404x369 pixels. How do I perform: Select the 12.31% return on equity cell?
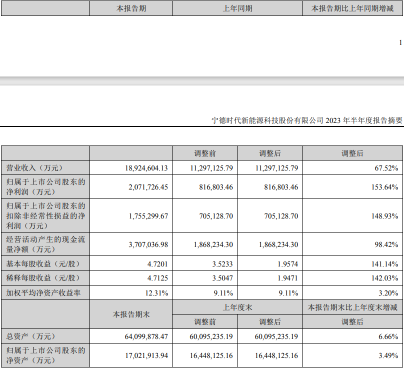tap(156, 293)
